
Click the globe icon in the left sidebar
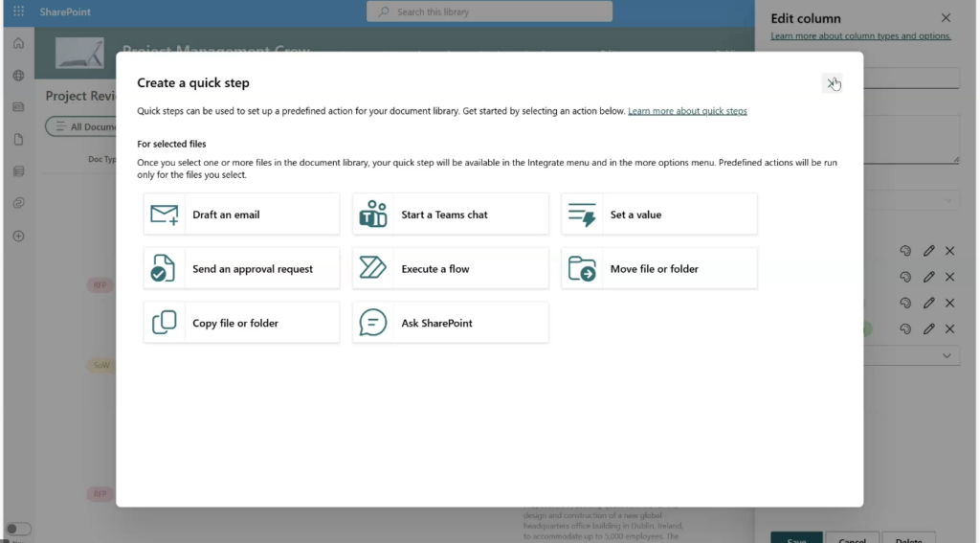[x=18, y=76]
